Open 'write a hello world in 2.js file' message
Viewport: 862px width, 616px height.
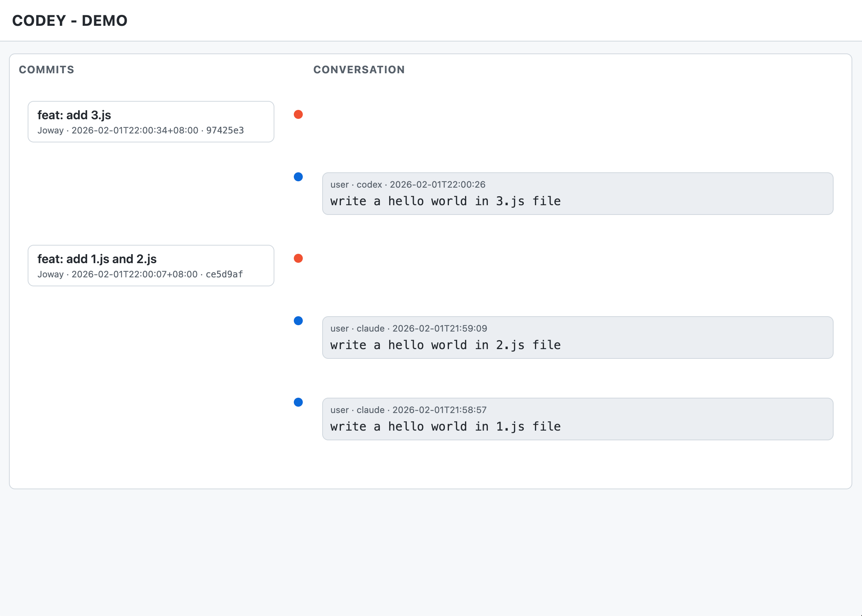tap(445, 345)
